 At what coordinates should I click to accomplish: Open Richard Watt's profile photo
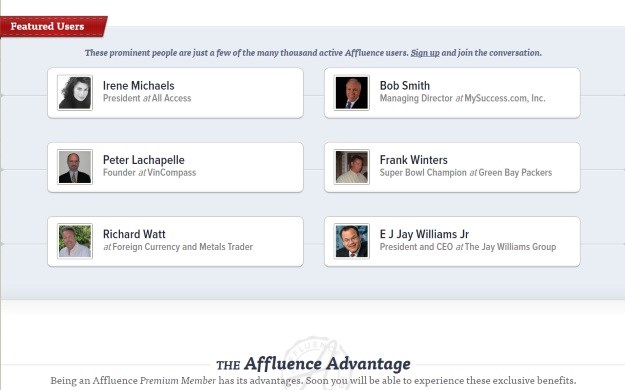[75, 241]
